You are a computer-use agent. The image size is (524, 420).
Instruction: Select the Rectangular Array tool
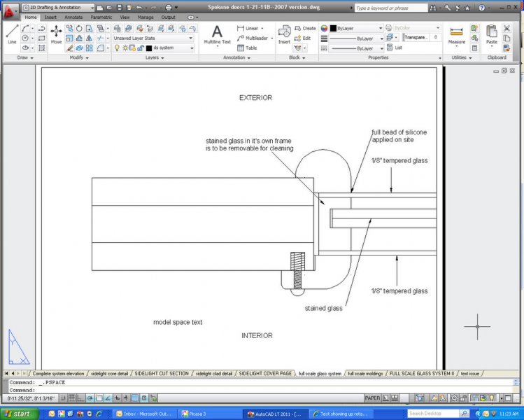(x=90, y=48)
